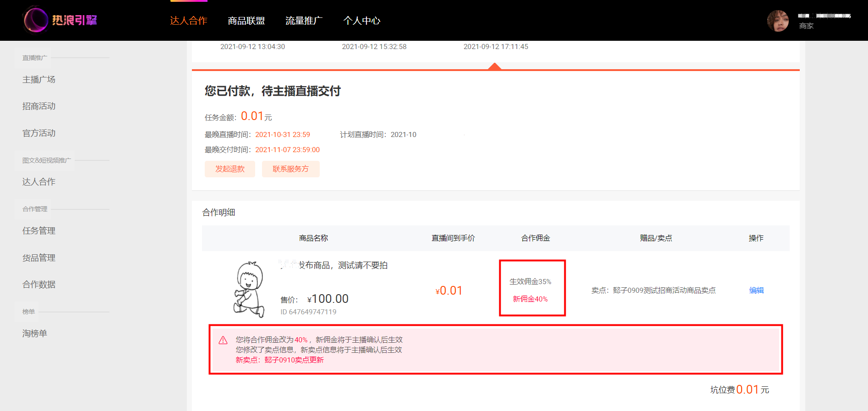The image size is (868, 411).
Task: Click the 热浪引擎 logo icon
Action: pos(36,20)
